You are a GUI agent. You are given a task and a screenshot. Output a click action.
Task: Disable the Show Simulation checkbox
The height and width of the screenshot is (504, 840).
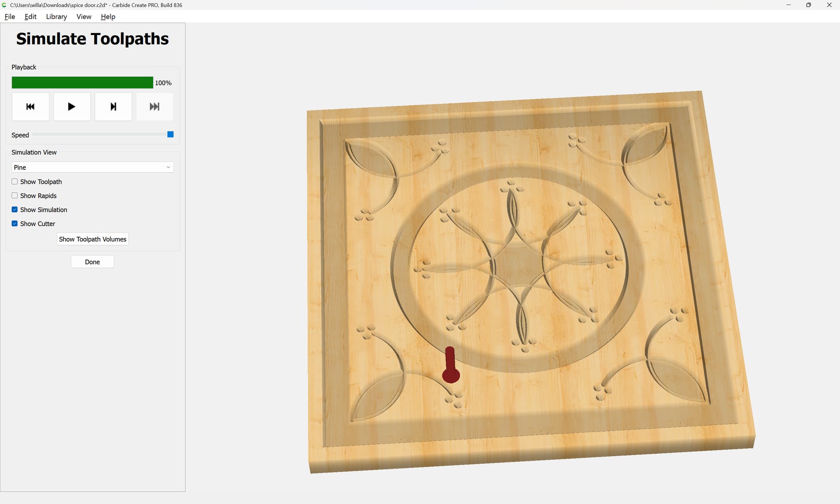15,210
